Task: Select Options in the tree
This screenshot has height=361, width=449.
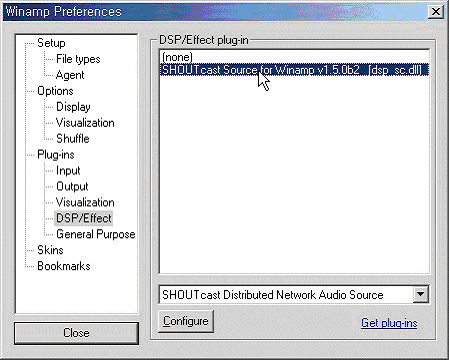Action: click(x=55, y=91)
